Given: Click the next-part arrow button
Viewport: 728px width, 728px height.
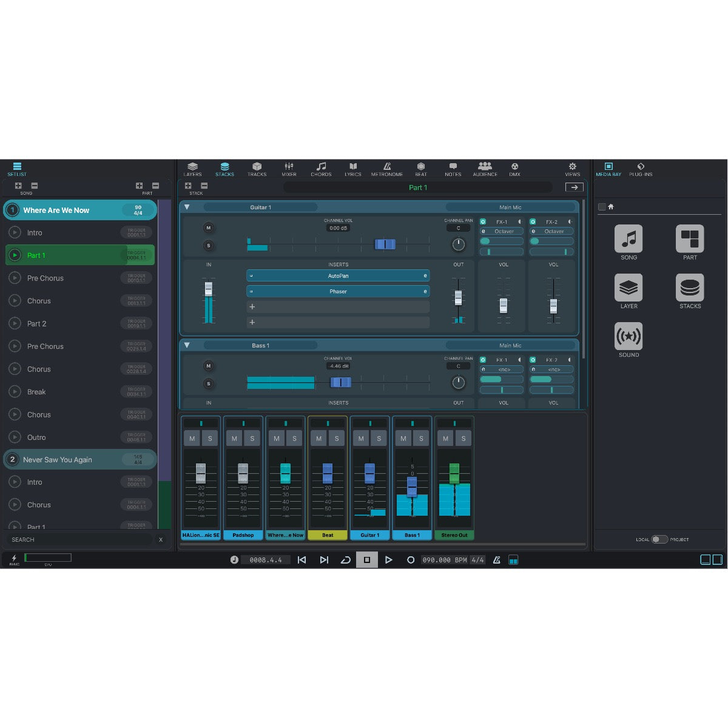Looking at the screenshot, I should (x=574, y=187).
